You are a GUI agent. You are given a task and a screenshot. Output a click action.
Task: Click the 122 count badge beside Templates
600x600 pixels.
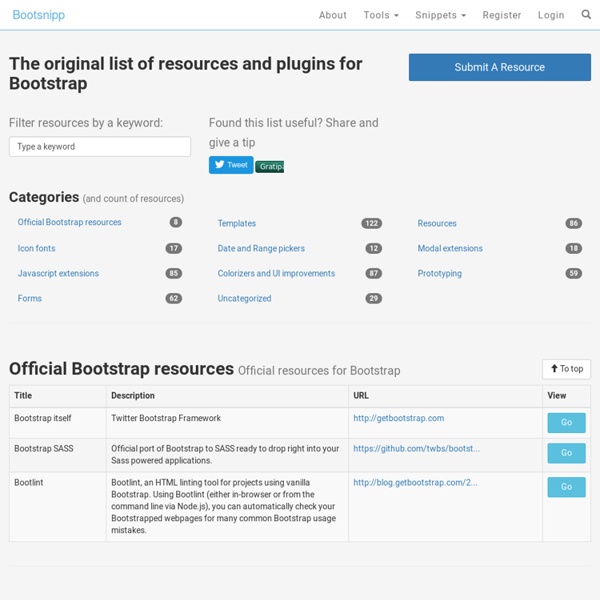click(372, 223)
